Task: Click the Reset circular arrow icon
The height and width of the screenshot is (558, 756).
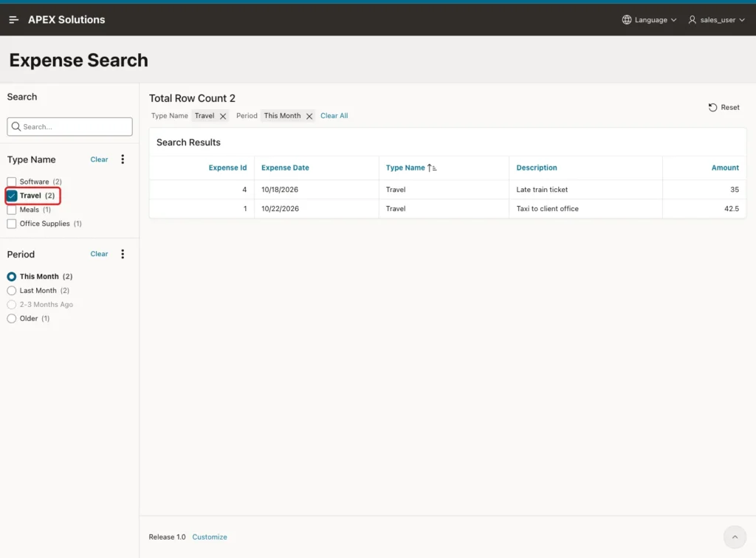Action: pos(712,108)
